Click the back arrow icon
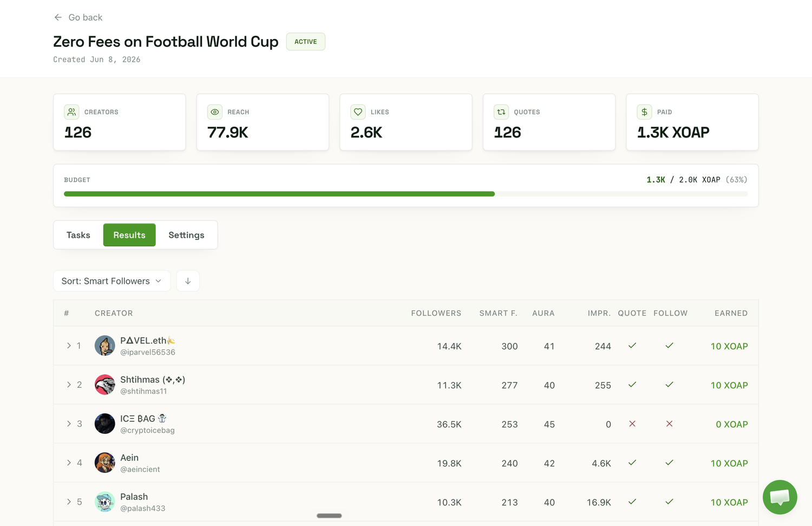 click(x=58, y=17)
